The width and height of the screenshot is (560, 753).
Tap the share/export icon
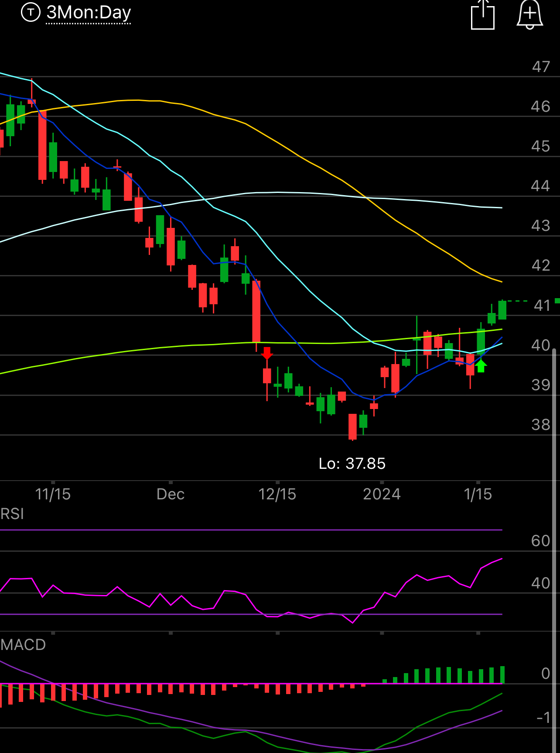tap(483, 15)
